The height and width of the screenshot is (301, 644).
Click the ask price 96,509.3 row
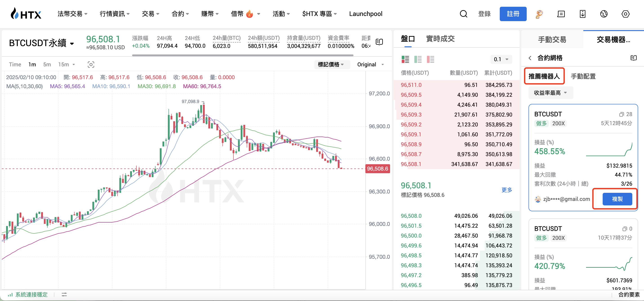tap(457, 115)
